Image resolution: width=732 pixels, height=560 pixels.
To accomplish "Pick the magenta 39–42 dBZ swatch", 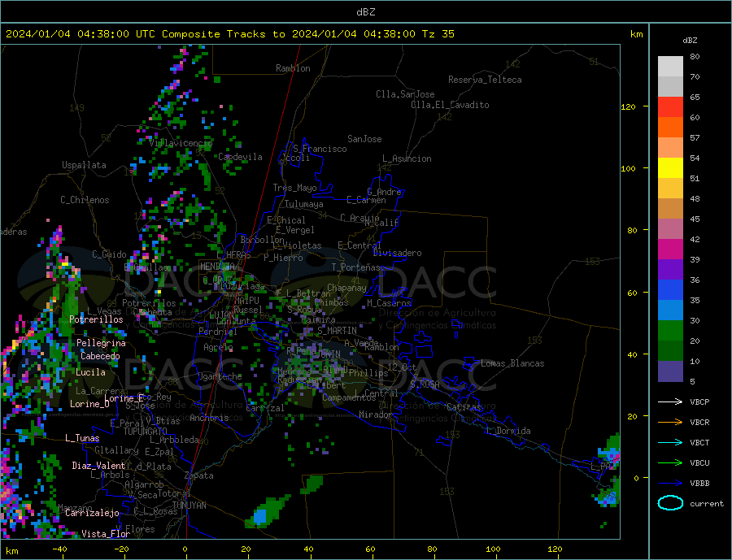I will coord(670,250).
